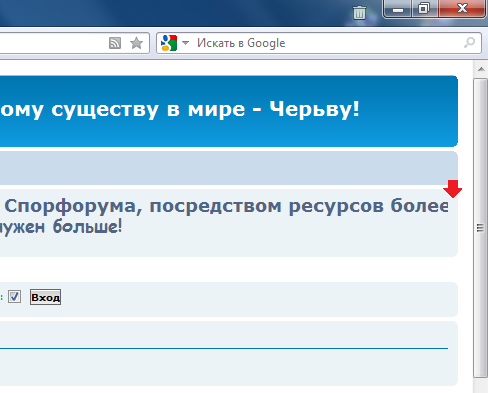488x393 pixels.
Task: Bookmark this page with the star icon
Action: pyautogui.click(x=136, y=43)
